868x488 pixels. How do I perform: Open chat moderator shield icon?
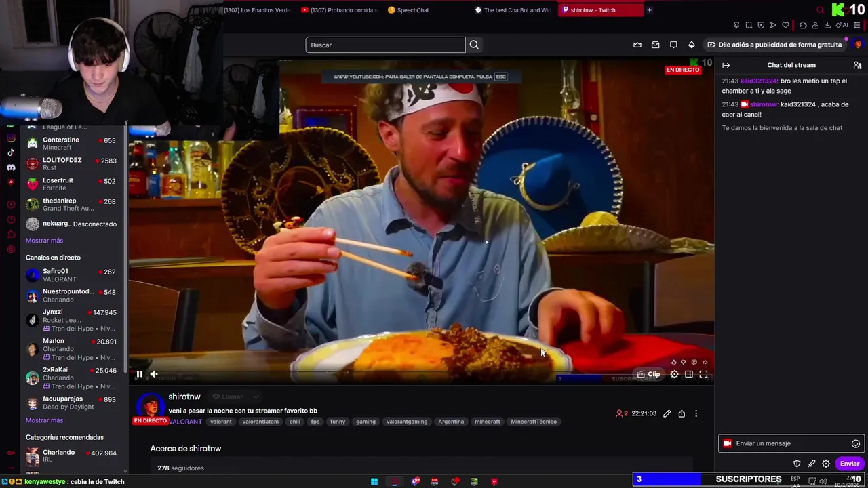tap(797, 464)
